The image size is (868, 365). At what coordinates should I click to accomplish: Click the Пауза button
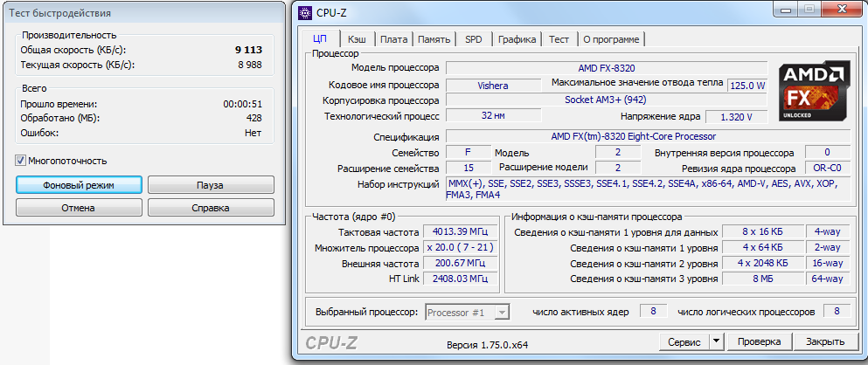point(211,185)
